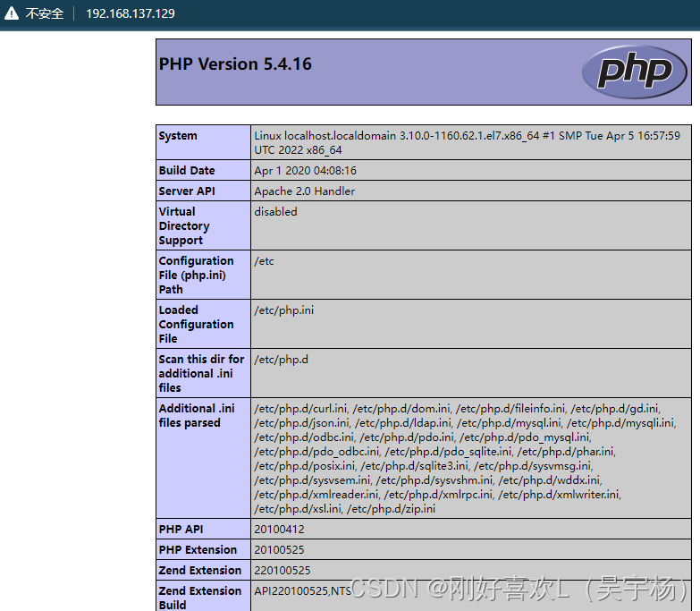700x611 pixels.
Task: Click 'Scan this dir for additional .ini files' label
Action: click(x=201, y=373)
